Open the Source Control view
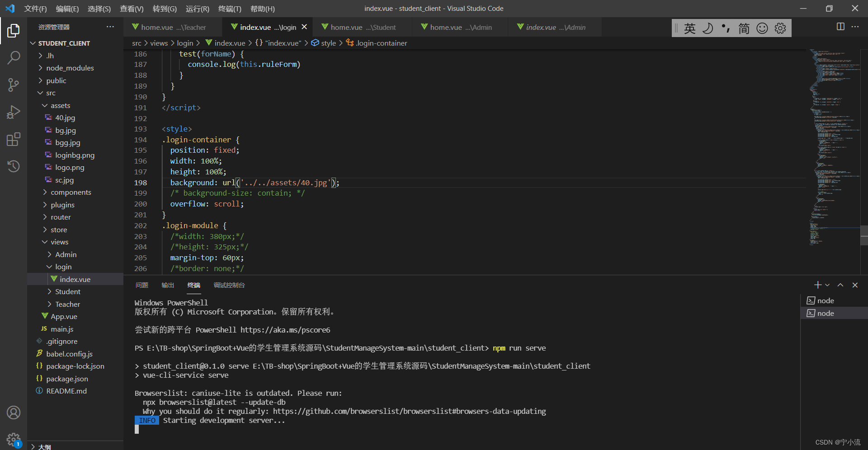Viewport: 868px width, 450px height. pos(14,84)
